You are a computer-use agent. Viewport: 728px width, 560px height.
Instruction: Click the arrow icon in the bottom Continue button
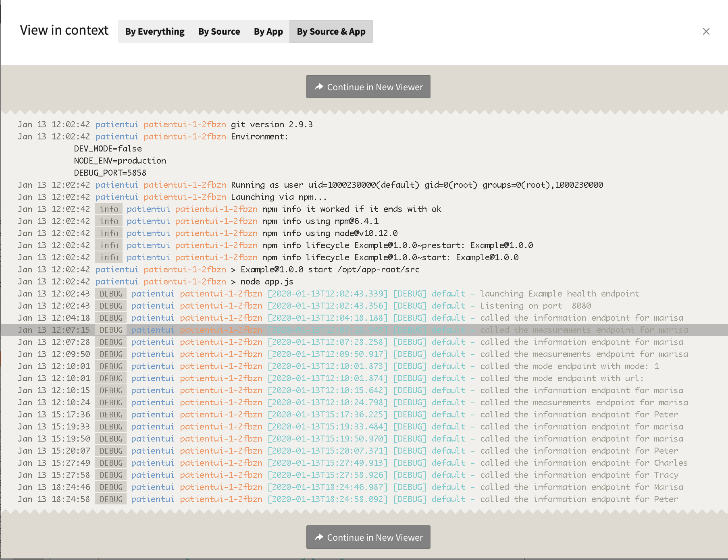(319, 537)
